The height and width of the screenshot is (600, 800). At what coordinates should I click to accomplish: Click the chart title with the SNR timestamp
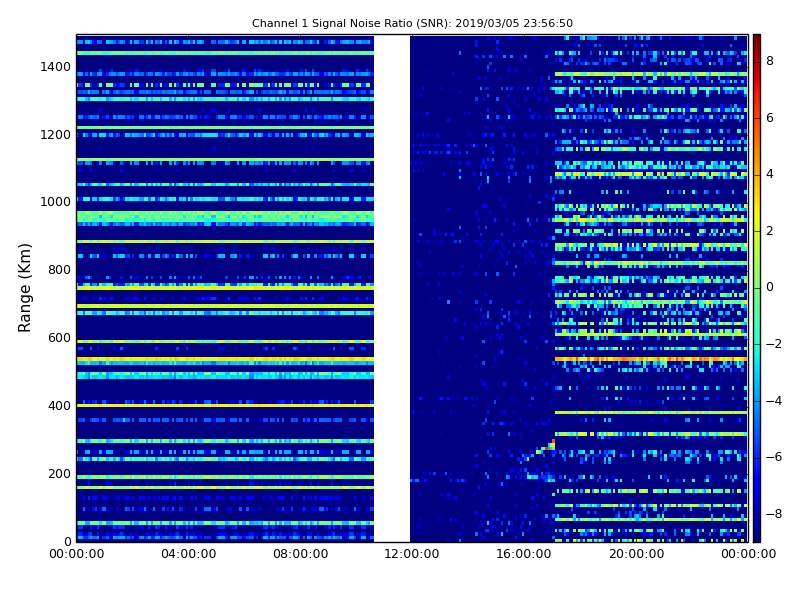tap(412, 23)
